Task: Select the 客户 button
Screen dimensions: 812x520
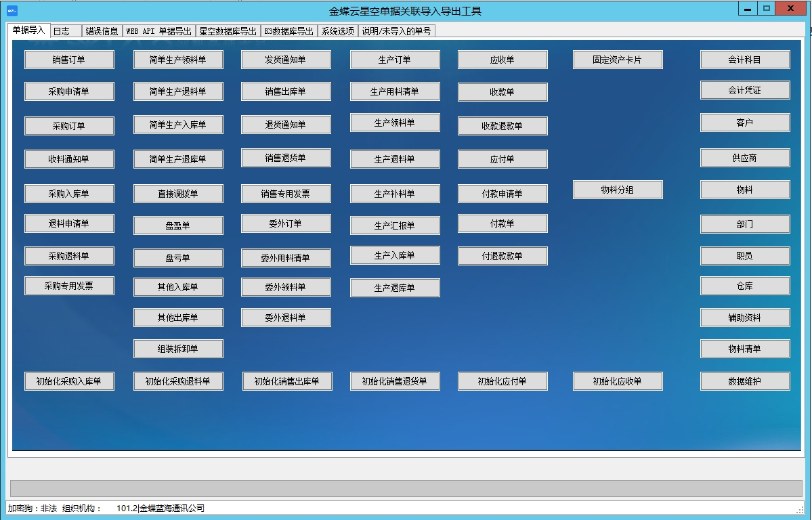Action: click(x=745, y=123)
